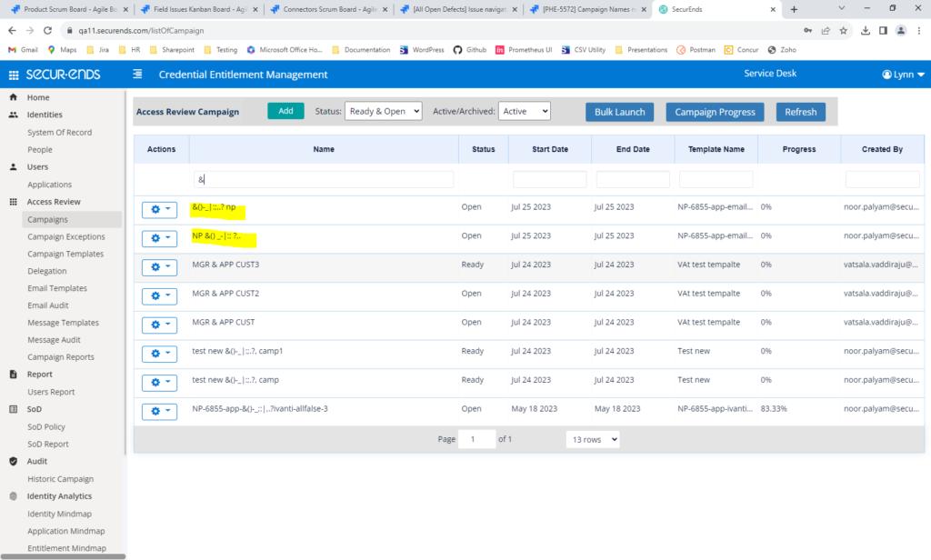Toggle the sidebar hamburger menu icon

tap(137, 75)
